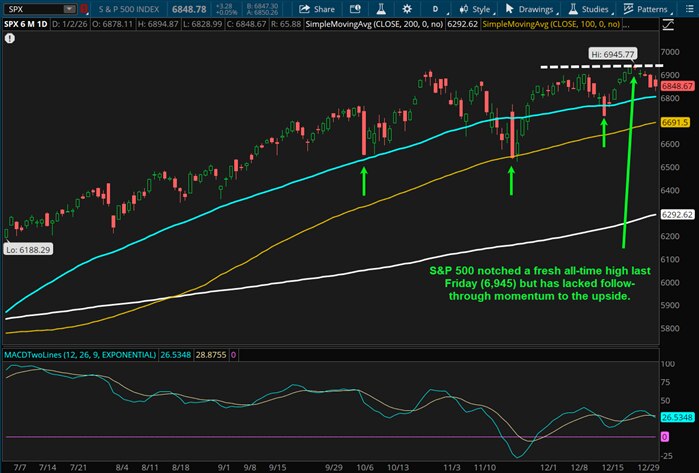699x473 pixels.
Task: Click the D: 1/2/26 date field
Action: click(x=70, y=24)
